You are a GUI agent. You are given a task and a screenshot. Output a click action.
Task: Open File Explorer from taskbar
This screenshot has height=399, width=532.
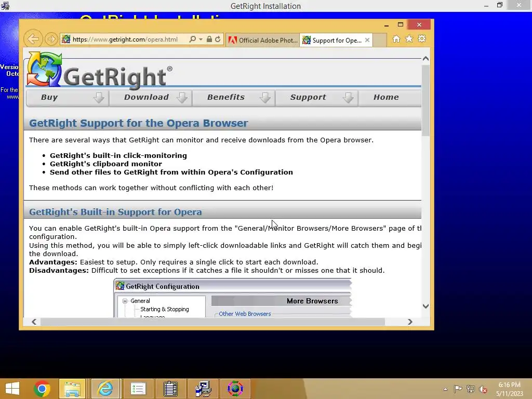tap(72, 389)
